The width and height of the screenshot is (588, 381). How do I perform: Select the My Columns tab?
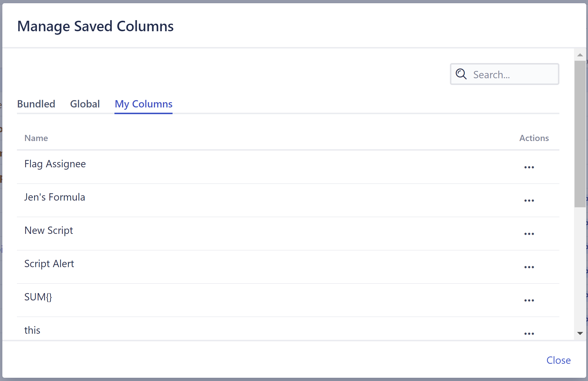pos(143,104)
